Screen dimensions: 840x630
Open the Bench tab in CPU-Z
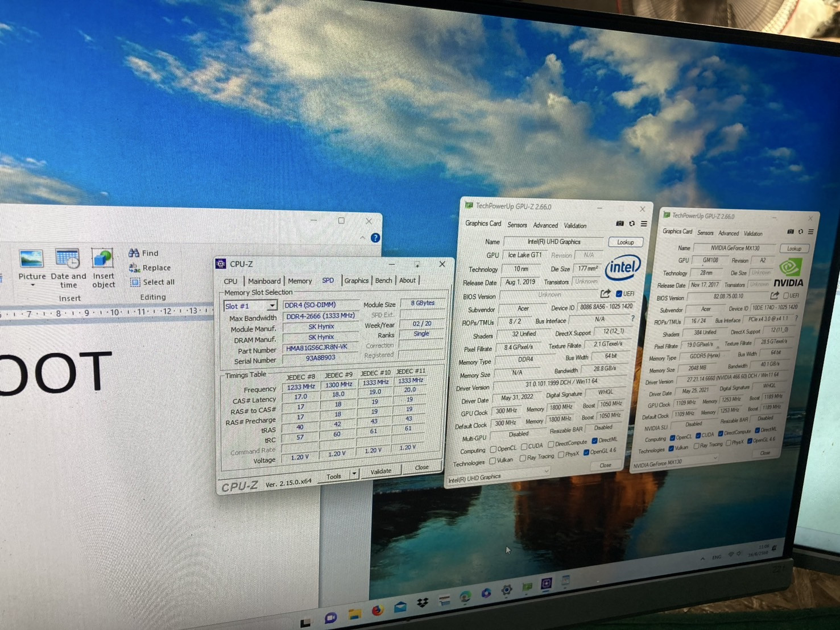point(383,280)
